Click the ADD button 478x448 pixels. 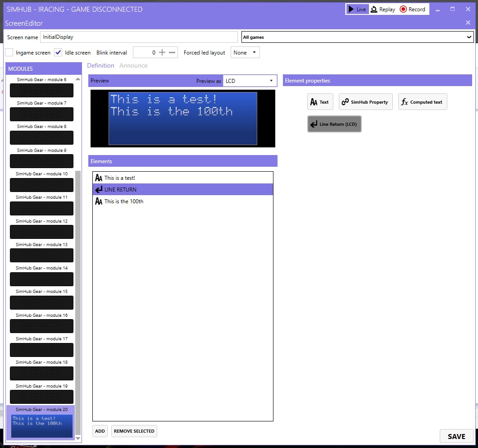coord(100,431)
